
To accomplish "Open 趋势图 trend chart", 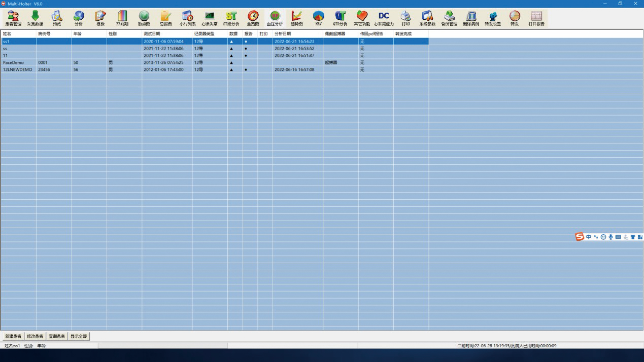I will (296, 18).
